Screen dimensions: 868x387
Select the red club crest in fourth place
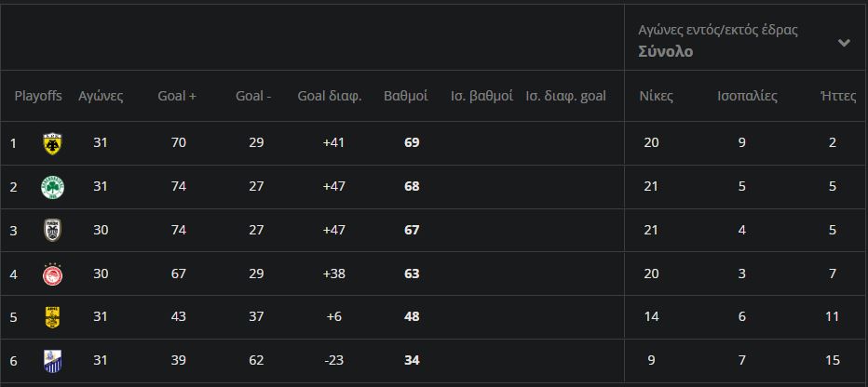52,274
